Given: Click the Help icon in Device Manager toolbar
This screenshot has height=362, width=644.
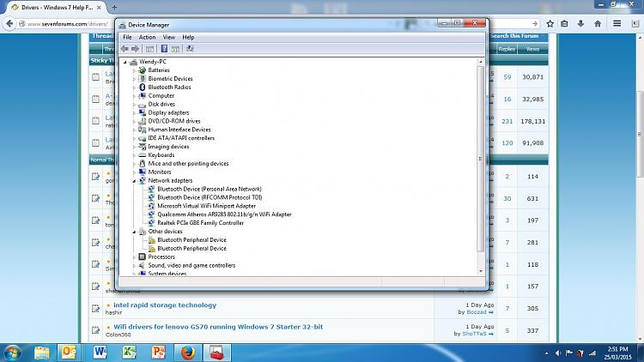Looking at the screenshot, I should (164, 49).
